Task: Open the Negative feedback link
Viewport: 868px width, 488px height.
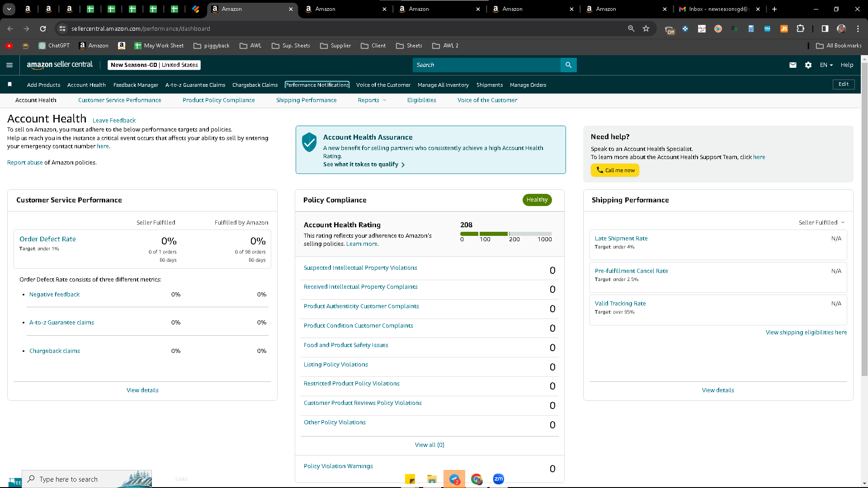Action: (x=54, y=295)
